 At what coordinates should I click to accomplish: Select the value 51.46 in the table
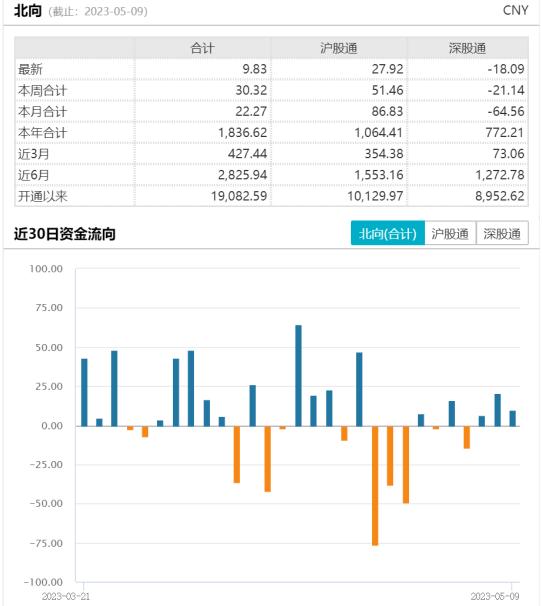pyautogui.click(x=387, y=90)
